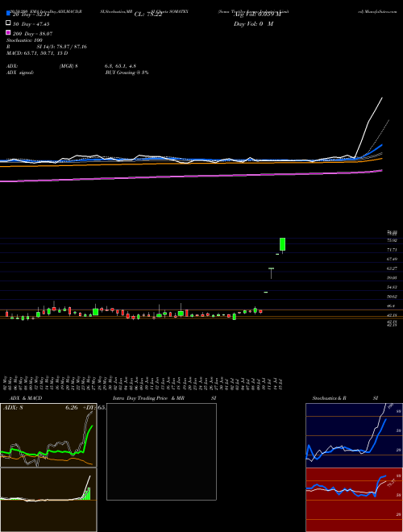Viewport: 403px width, 532px height.
Task: Click the 'ADX signal:' label
Action: click(x=20, y=73)
